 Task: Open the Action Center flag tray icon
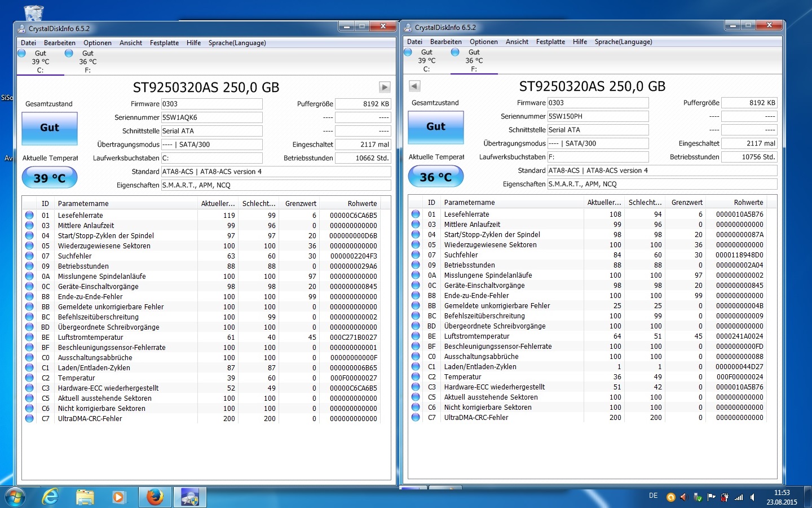click(x=711, y=497)
